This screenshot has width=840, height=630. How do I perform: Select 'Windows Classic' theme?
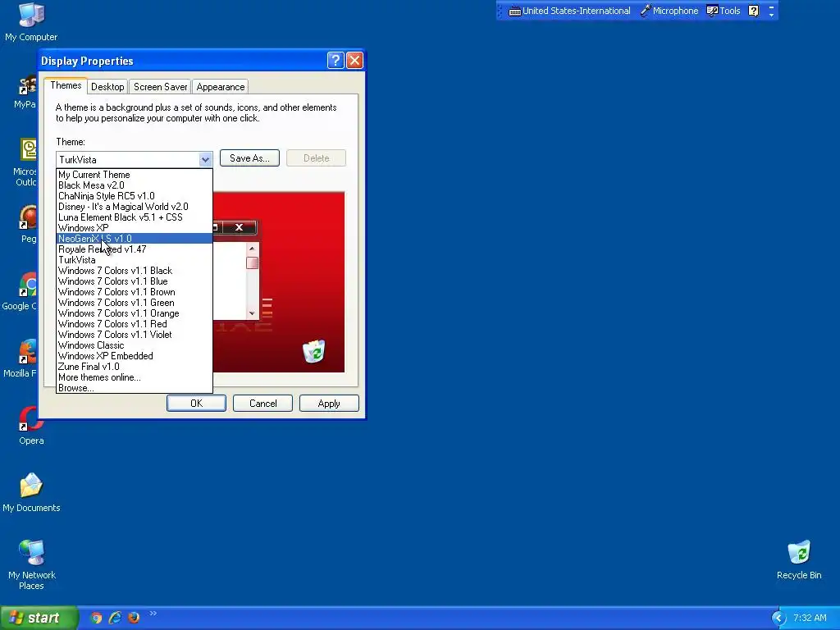[x=135, y=345]
